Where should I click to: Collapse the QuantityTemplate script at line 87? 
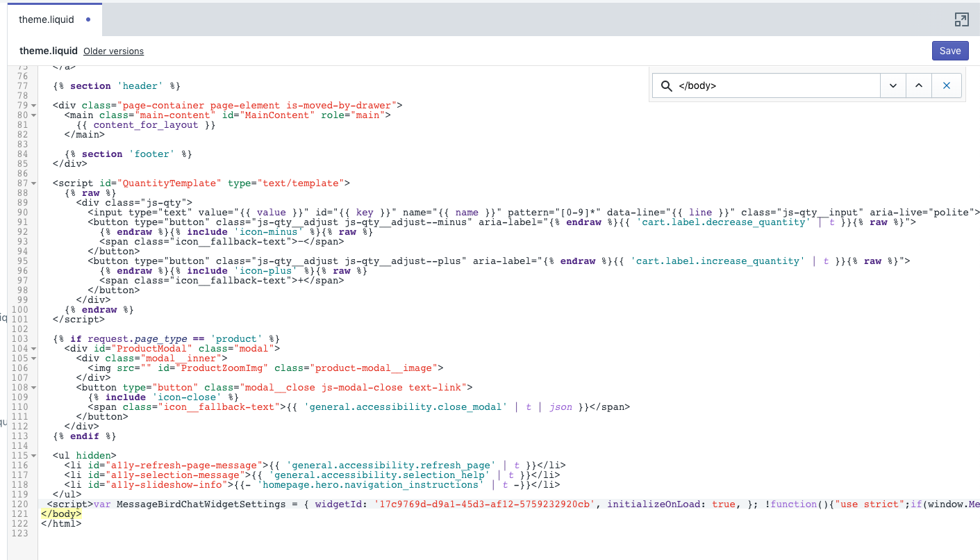[x=33, y=183]
